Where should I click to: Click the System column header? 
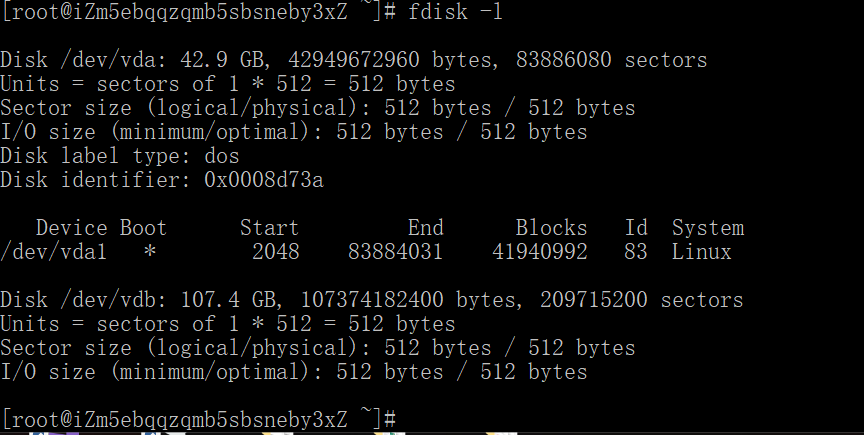[x=707, y=228]
